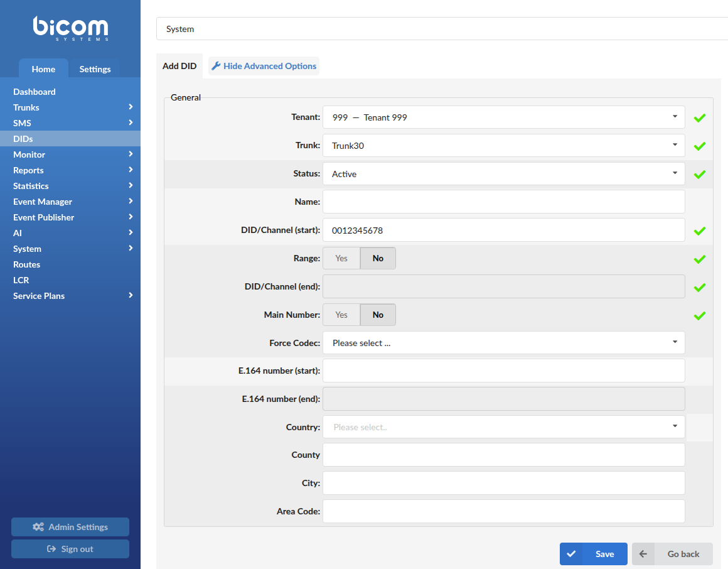Viewport: 728px width, 569px height.
Task: Open the Trunk dropdown showing Trunk30
Action: [x=503, y=146]
